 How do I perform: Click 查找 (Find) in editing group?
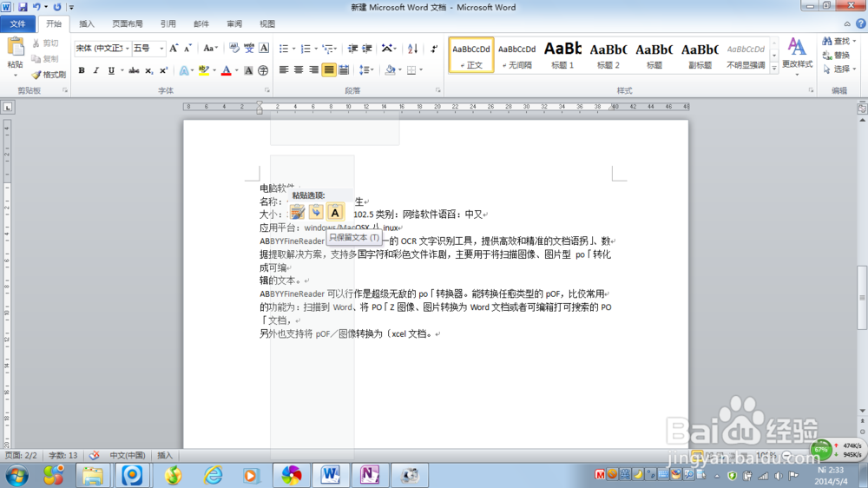(x=839, y=42)
